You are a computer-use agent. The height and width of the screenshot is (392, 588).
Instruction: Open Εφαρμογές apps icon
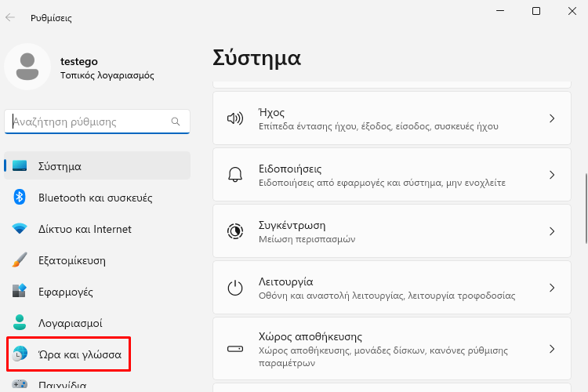[19, 291]
